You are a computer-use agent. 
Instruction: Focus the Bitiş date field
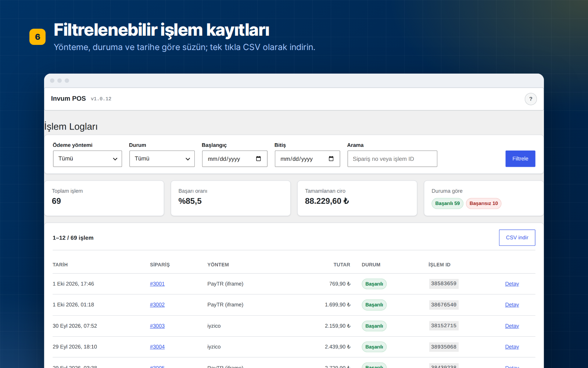click(x=307, y=159)
